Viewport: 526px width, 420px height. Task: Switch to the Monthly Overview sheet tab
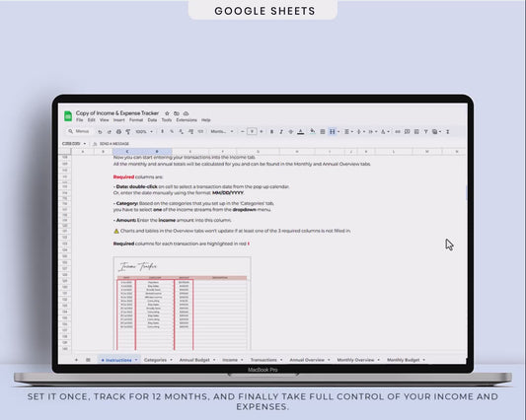tap(355, 360)
